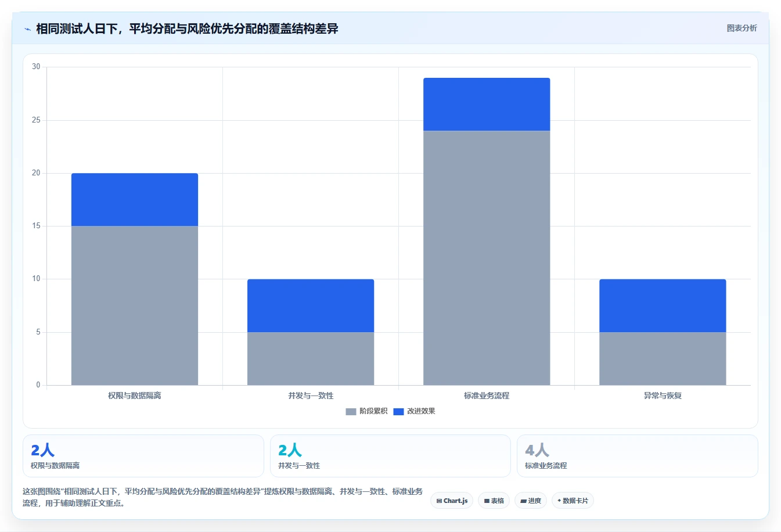Screen dimensions: 781x532
Task: Open the 图表分析 label in header
Action: point(742,28)
